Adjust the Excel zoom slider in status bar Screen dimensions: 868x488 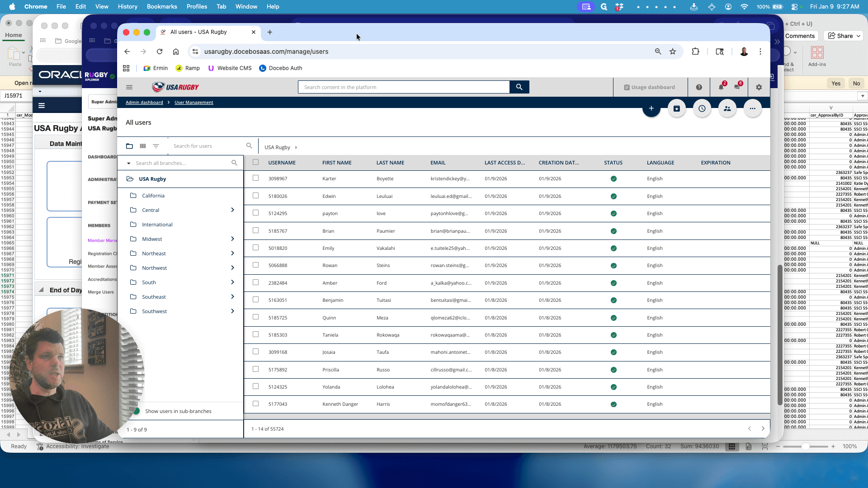[x=805, y=446]
